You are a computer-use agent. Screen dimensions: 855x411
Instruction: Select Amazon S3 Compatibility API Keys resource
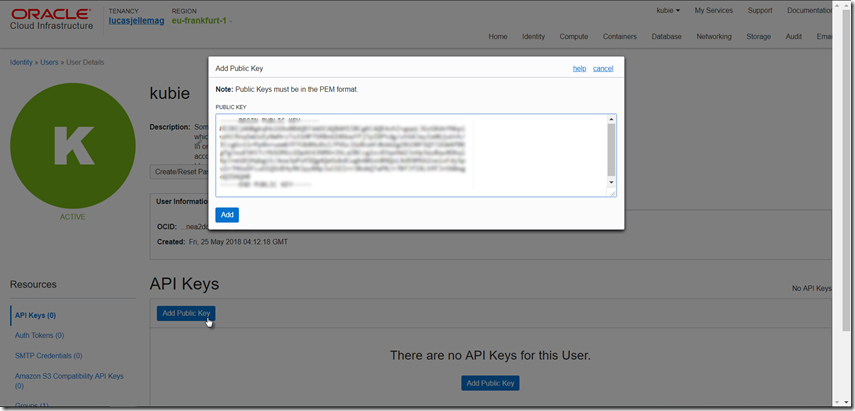[69, 380]
